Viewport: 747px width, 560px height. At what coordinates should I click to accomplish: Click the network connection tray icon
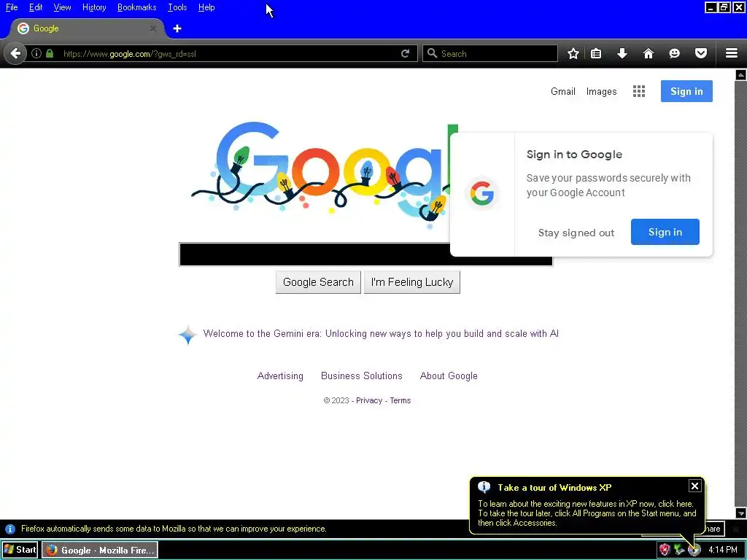(679, 550)
